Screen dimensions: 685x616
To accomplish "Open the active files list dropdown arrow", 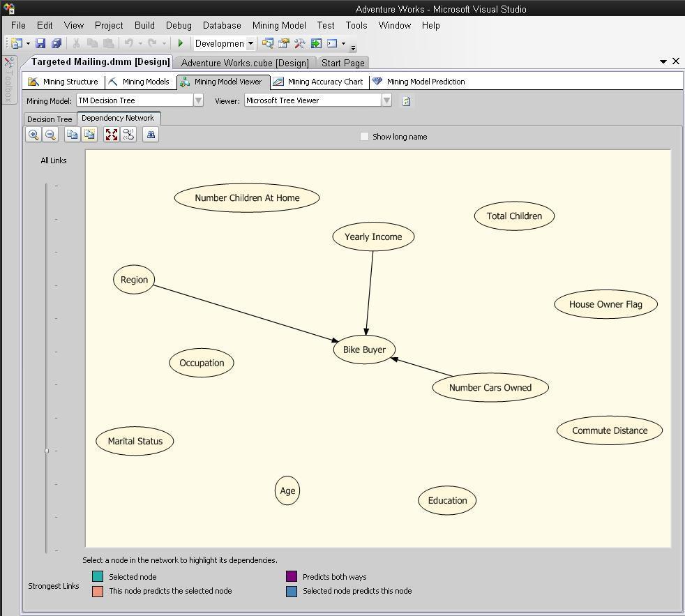I will tap(663, 61).
